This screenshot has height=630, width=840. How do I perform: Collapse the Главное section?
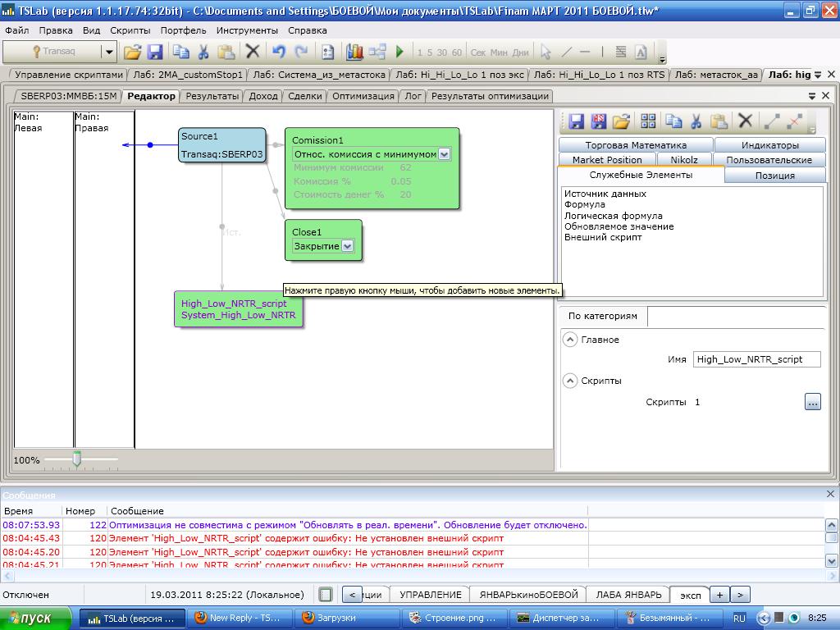pyautogui.click(x=570, y=340)
